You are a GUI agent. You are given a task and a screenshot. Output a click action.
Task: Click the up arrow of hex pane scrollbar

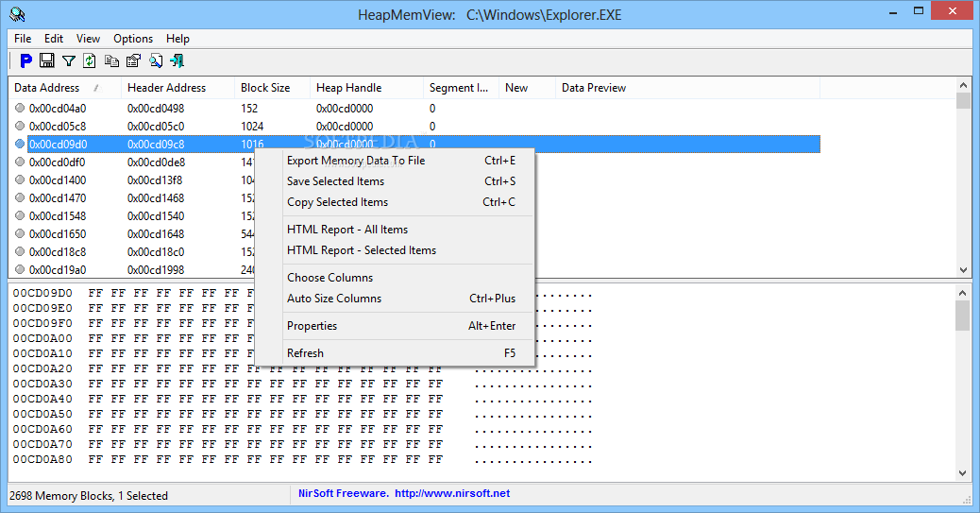[x=963, y=292]
